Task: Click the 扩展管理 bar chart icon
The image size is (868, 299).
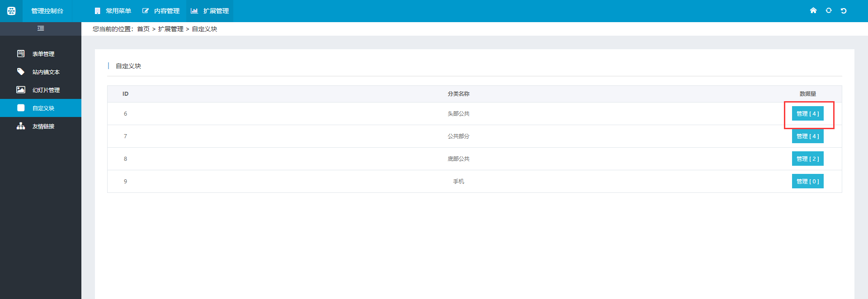Action: (194, 11)
